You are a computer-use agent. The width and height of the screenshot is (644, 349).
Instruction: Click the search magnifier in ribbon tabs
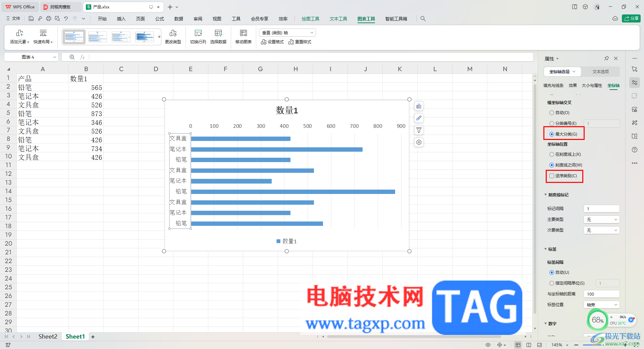pos(423,19)
